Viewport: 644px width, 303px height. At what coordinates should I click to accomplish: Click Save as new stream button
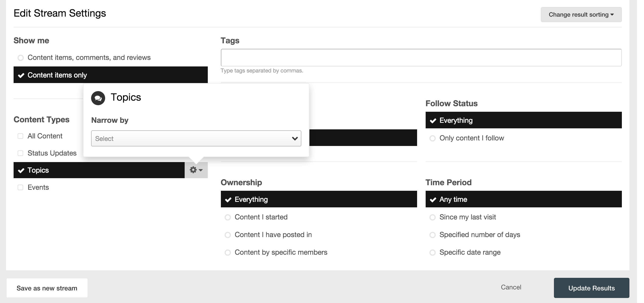47,288
